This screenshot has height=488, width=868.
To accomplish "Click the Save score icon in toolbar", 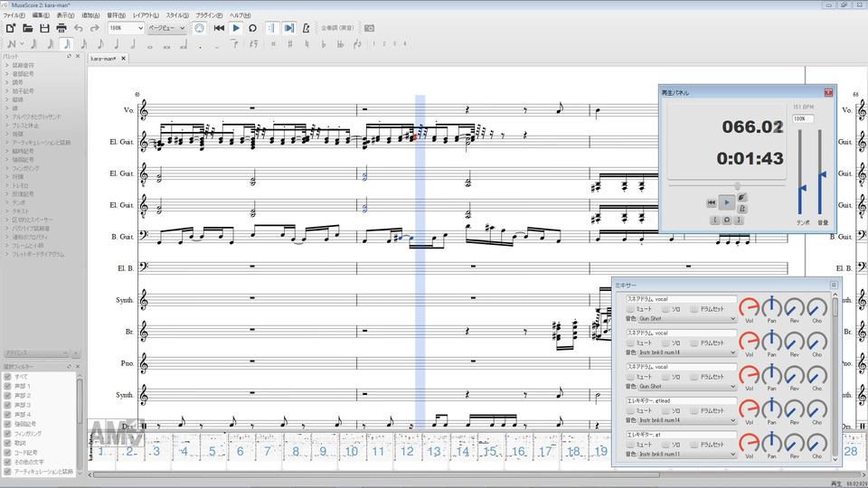I will click(x=44, y=28).
